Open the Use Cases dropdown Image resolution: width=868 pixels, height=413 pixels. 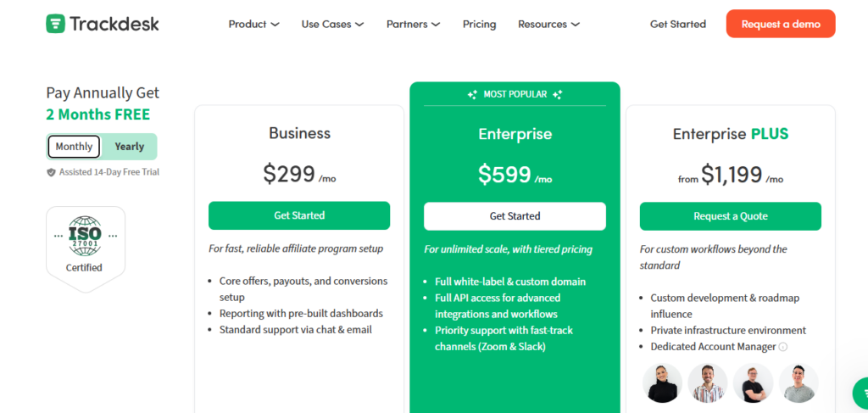pos(332,24)
